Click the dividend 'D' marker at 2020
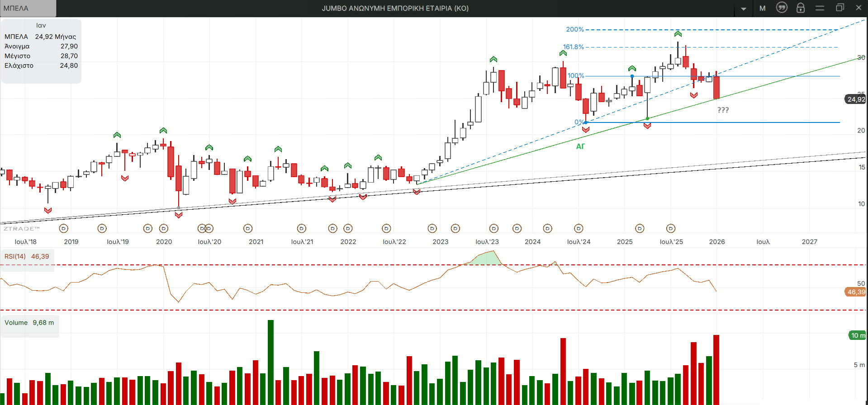 coord(164,229)
